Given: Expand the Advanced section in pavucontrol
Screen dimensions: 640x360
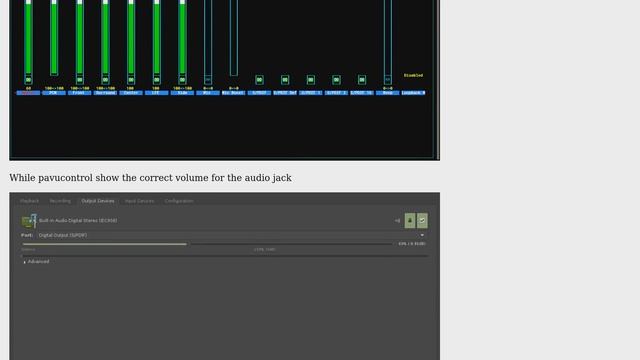Looking at the screenshot, I should pos(36,262).
